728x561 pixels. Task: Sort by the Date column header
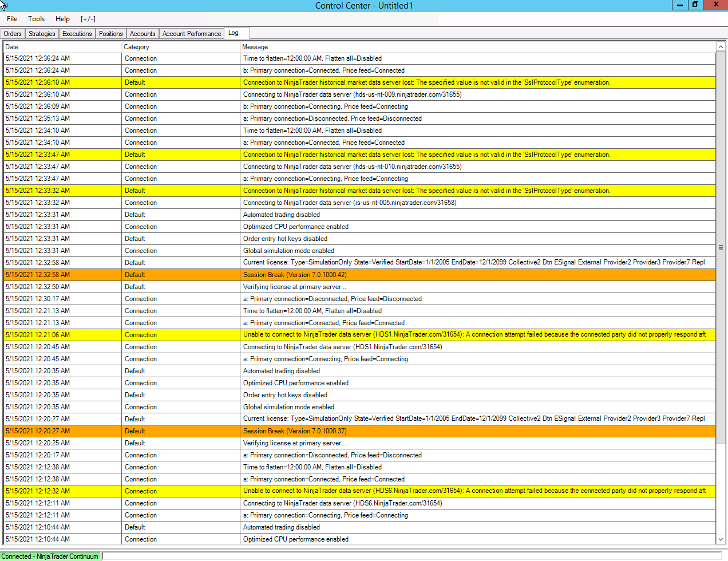coord(62,47)
